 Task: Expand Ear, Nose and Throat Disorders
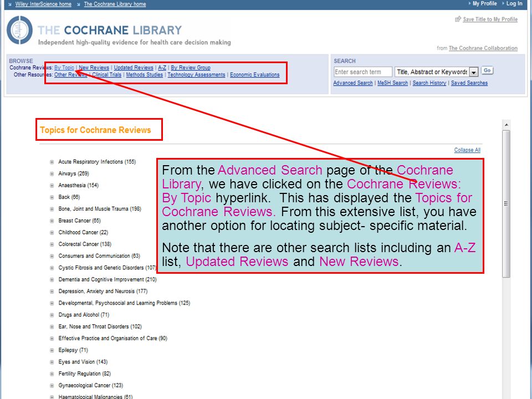coord(52,327)
